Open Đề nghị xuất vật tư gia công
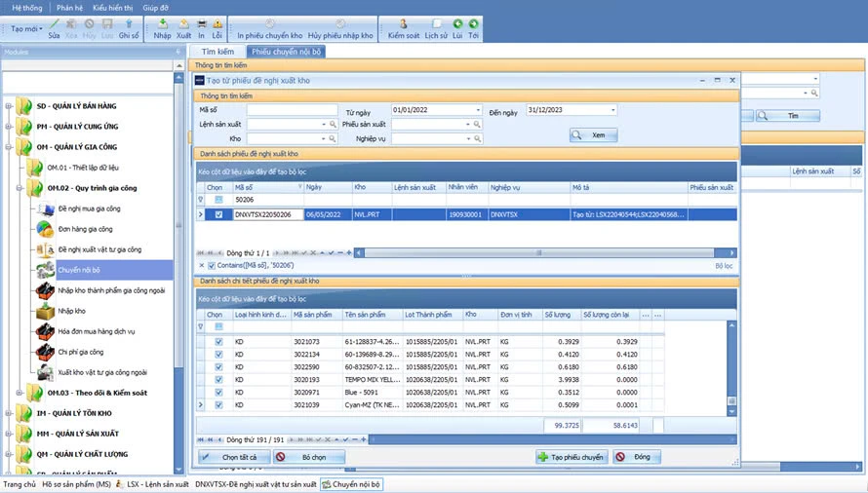Image resolution: width=868 pixels, height=493 pixels. point(99,249)
